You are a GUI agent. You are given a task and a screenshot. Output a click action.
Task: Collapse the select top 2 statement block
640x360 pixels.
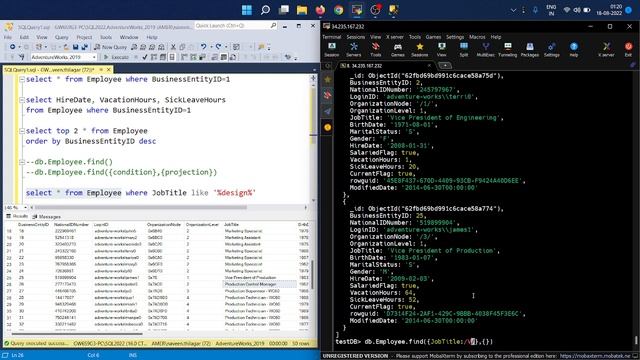(22, 131)
